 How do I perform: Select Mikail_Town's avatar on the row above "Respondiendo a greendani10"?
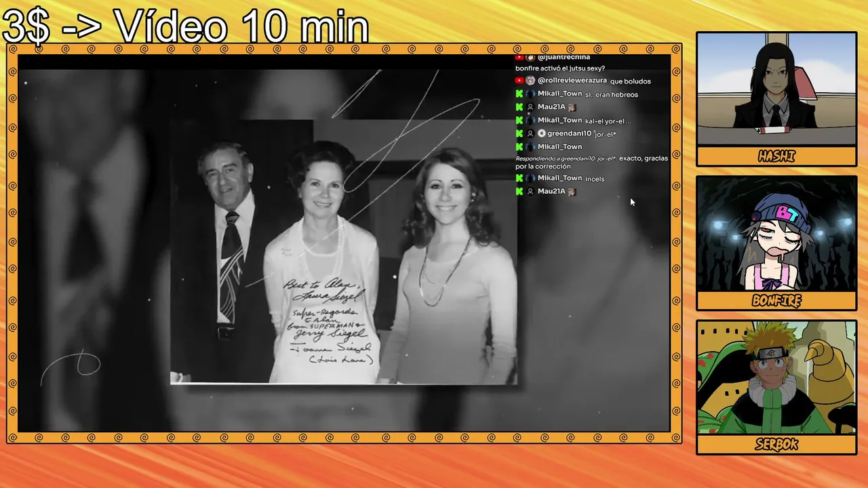click(x=530, y=146)
